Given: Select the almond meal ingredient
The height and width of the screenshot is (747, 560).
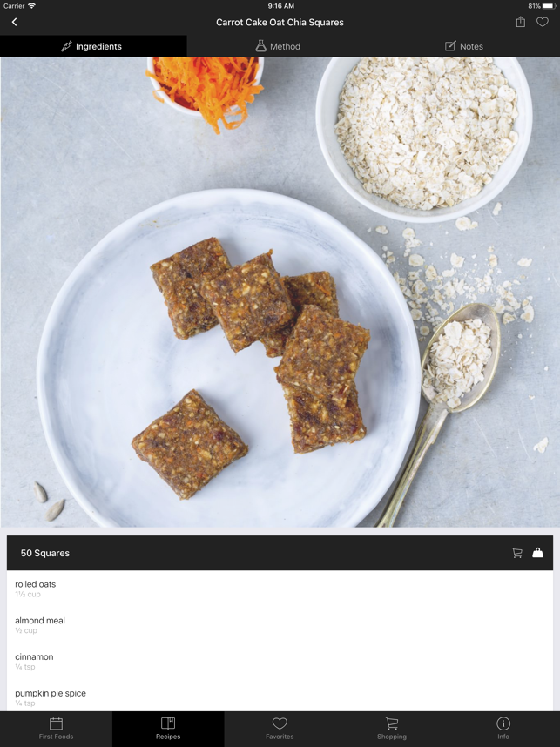Looking at the screenshot, I should click(280, 625).
